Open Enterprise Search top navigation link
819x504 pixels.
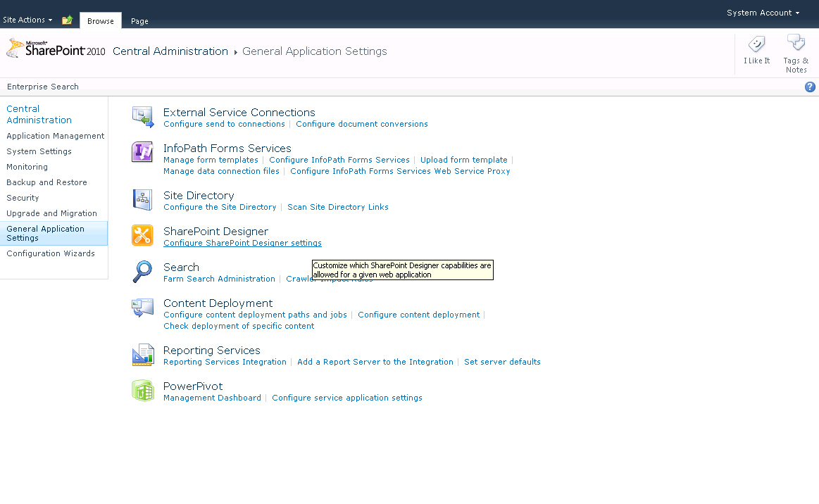[43, 87]
